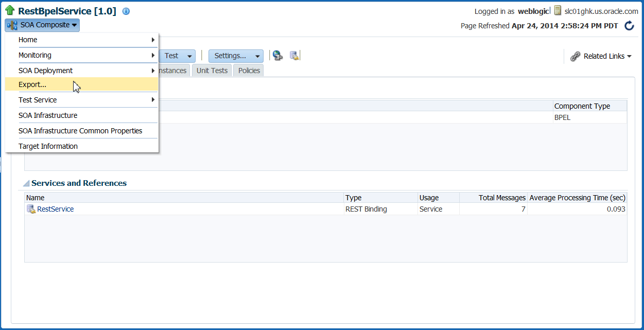Click the server icon beside host name

tap(558, 10)
